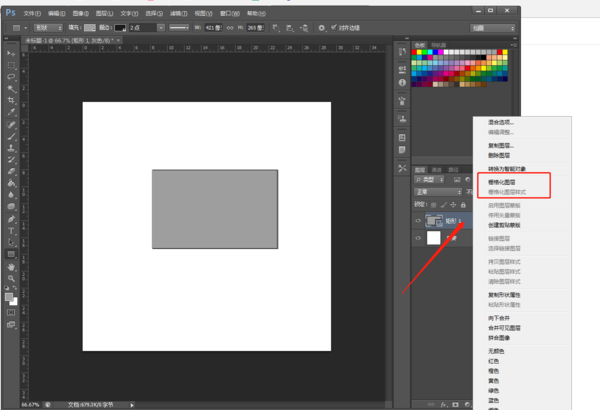Image resolution: width=600 pixels, height=410 pixels.
Task: Select the Blur tool
Action: click(x=11, y=195)
